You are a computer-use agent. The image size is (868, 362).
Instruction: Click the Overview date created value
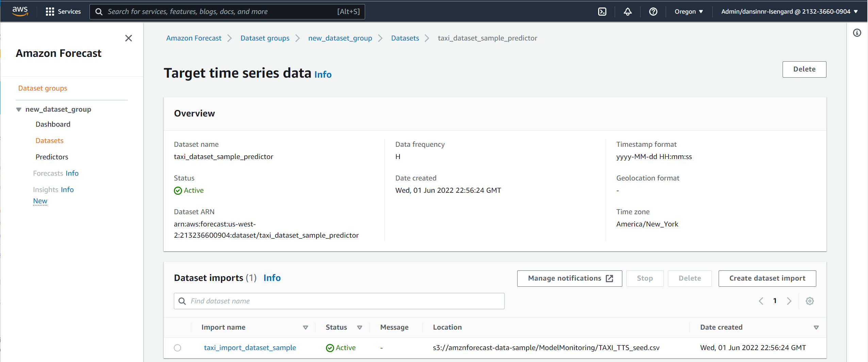click(x=448, y=190)
